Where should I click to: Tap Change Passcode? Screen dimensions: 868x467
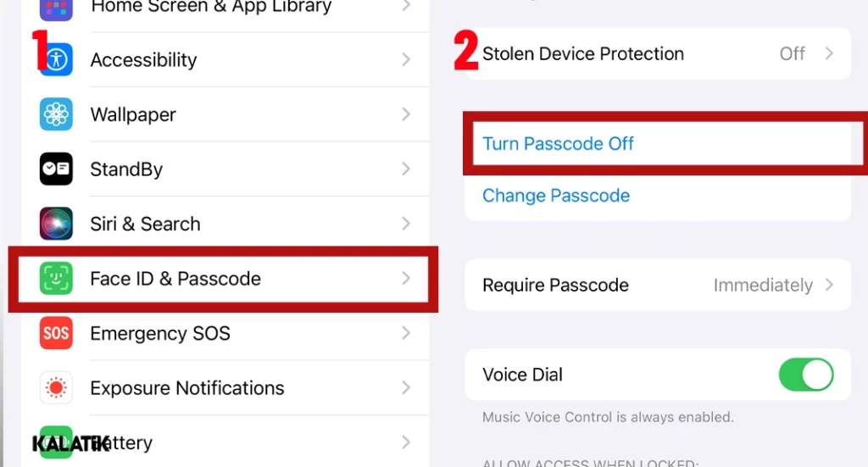(x=556, y=196)
